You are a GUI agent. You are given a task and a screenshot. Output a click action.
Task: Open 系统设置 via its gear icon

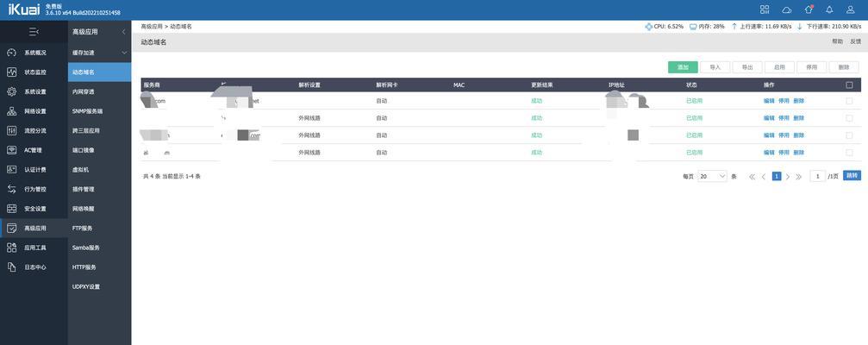click(11, 91)
